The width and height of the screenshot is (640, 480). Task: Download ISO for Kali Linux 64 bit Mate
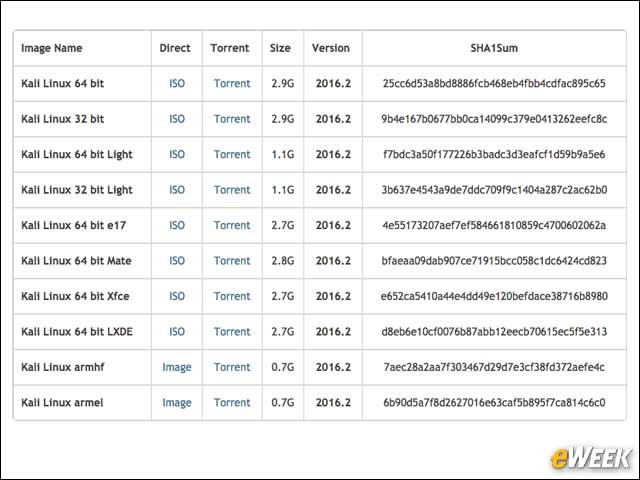177,261
